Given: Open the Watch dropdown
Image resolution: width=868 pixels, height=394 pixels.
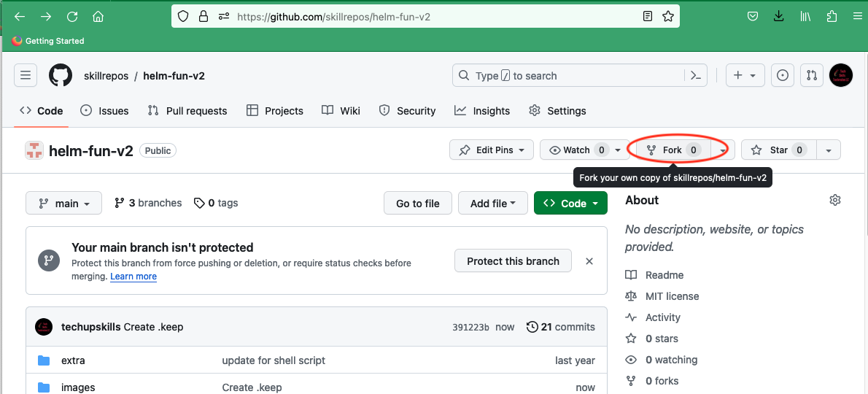Looking at the screenshot, I should (584, 150).
